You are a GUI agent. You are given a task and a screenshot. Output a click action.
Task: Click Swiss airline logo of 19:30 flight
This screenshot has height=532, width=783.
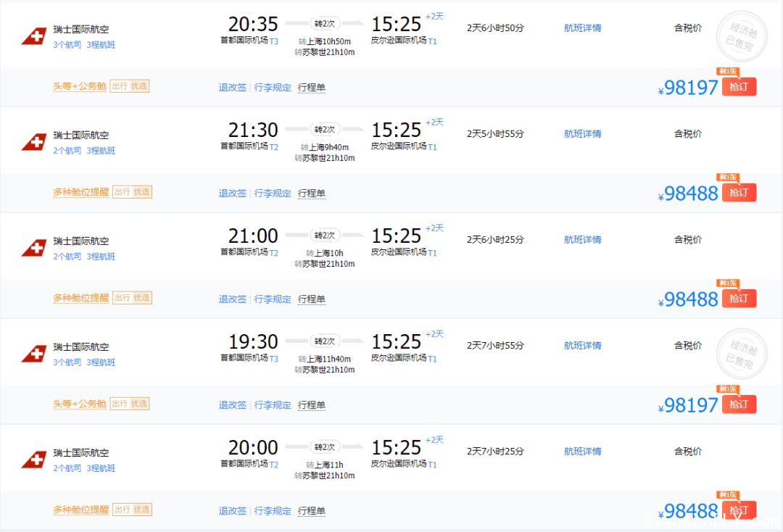tap(33, 354)
